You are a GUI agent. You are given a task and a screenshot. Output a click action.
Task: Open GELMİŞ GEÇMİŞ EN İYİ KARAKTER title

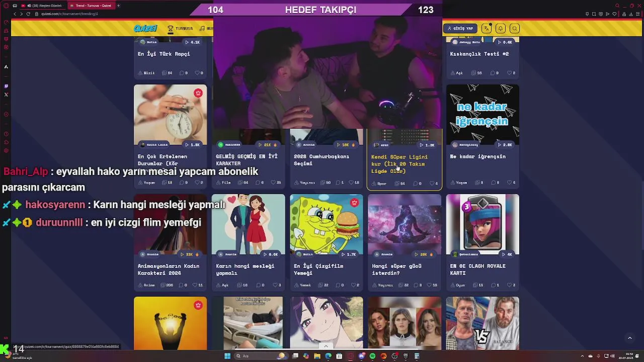247,160
